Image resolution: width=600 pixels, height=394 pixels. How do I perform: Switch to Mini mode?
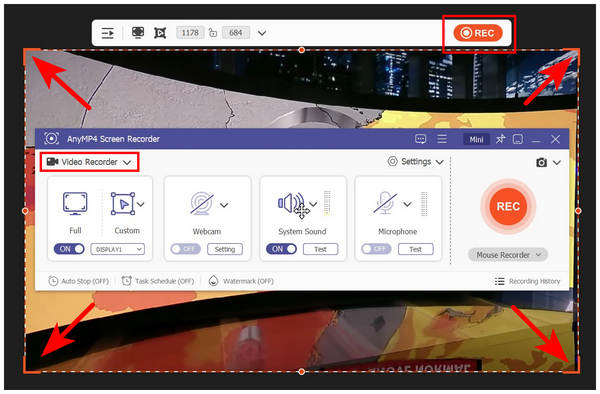tap(476, 140)
